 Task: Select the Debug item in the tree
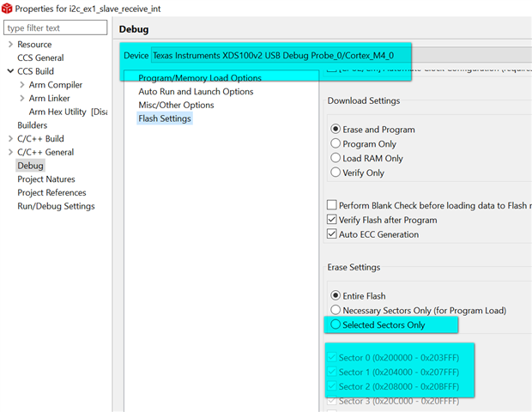(30, 166)
